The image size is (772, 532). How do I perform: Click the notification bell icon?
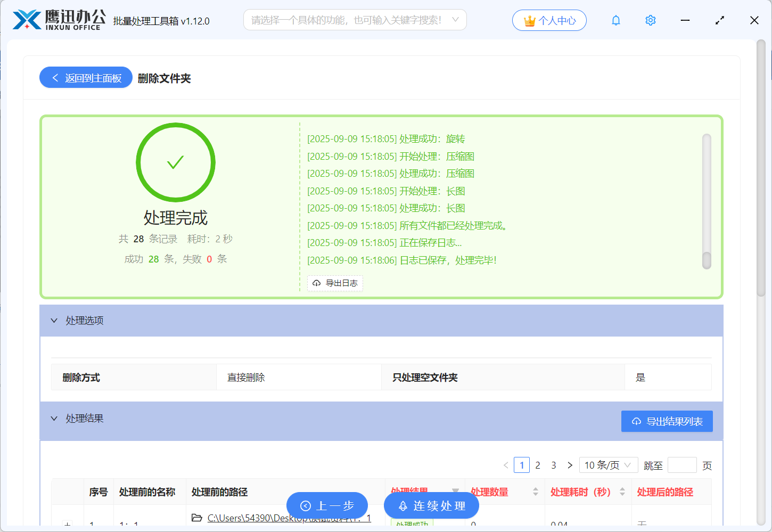(616, 20)
